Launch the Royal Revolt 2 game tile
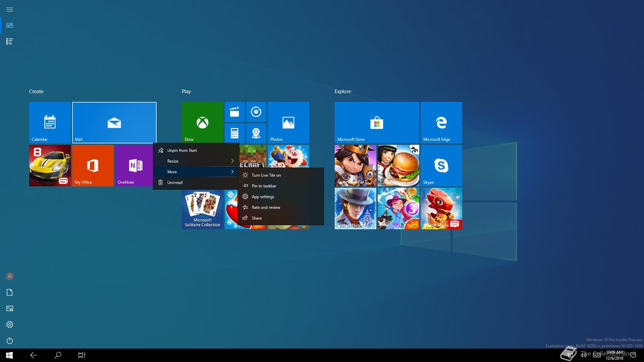Viewport: 644px width, 362px height. click(x=355, y=166)
